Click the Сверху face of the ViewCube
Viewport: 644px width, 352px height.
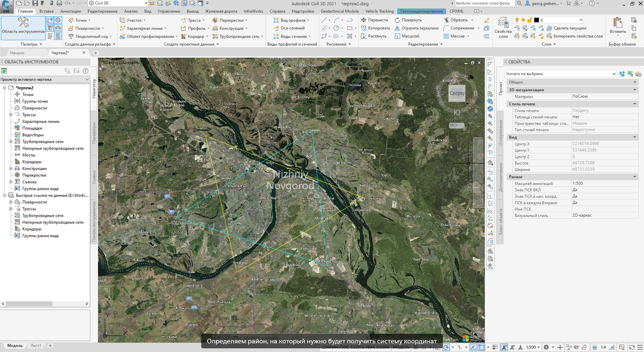[x=457, y=93]
